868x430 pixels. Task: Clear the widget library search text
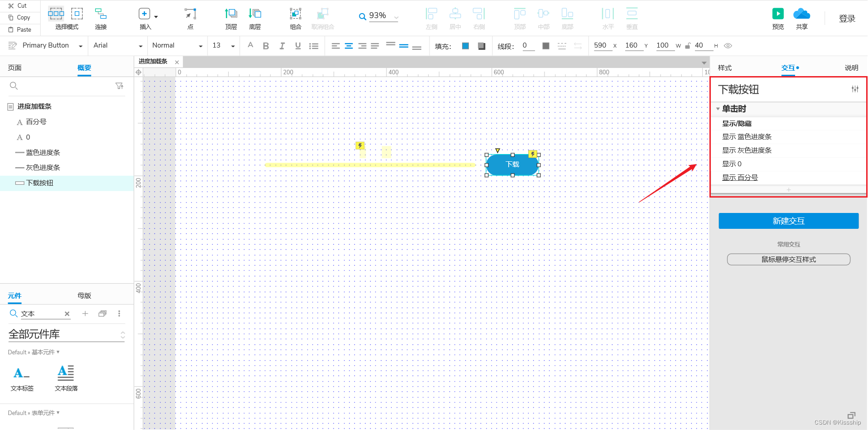[x=67, y=314]
